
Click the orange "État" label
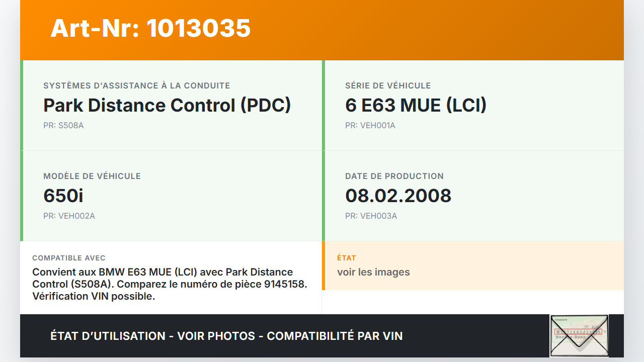click(x=347, y=258)
